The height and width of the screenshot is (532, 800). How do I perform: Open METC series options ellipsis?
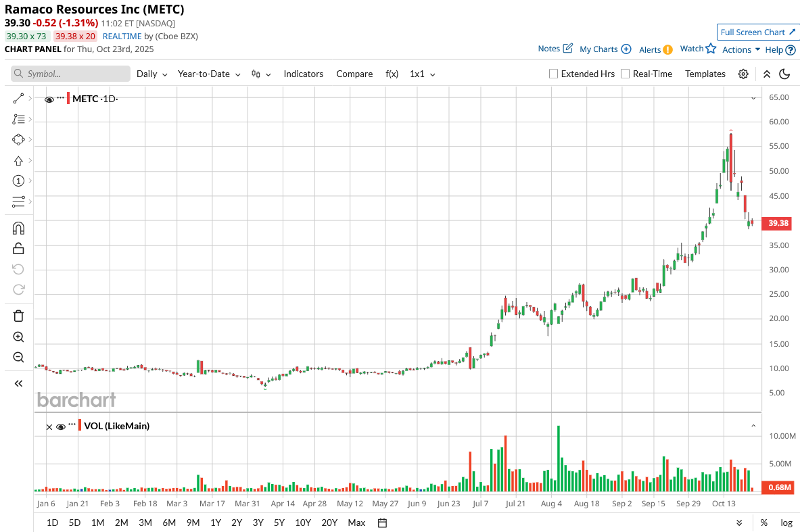[61, 97]
